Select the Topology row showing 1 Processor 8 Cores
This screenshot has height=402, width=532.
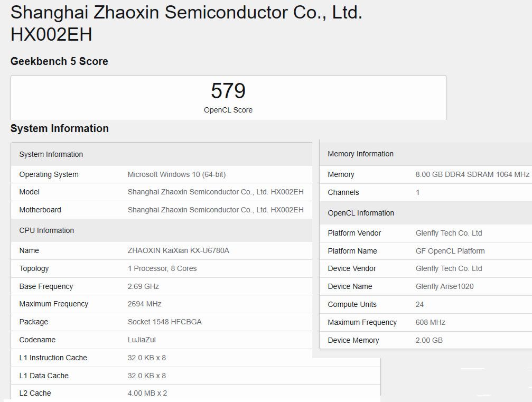[x=161, y=268]
